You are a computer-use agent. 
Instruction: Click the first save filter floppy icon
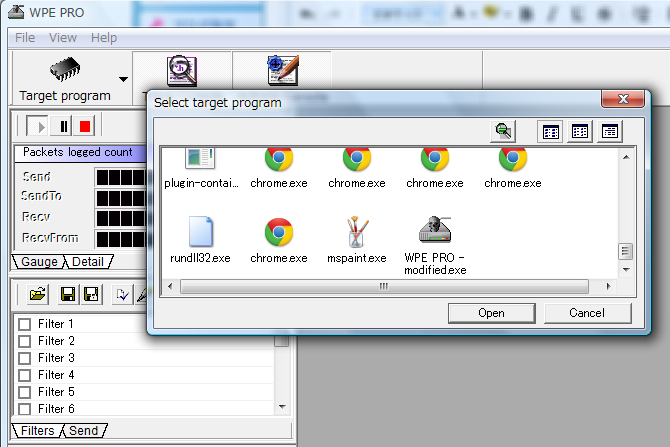point(68,294)
